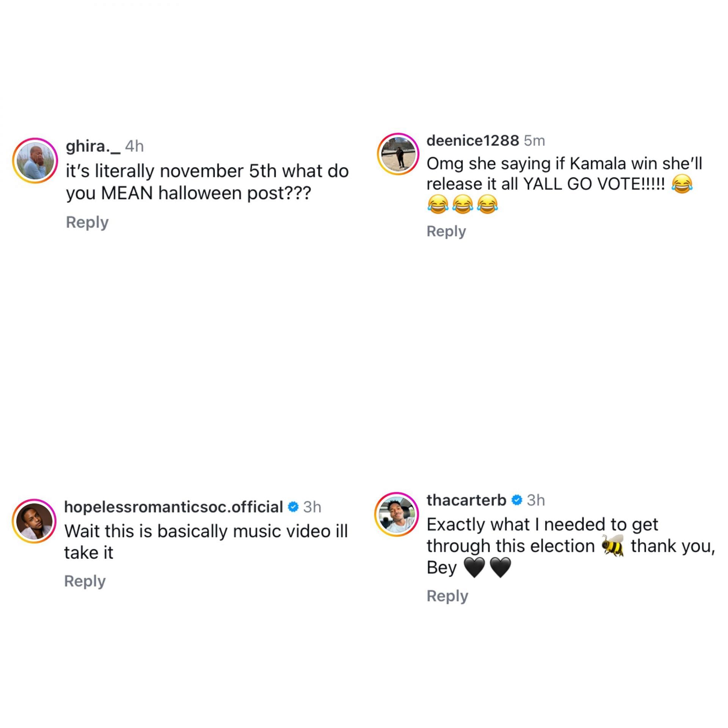
Task: Click the 4h timestamp on ghira._ comment
Action: pos(135,146)
